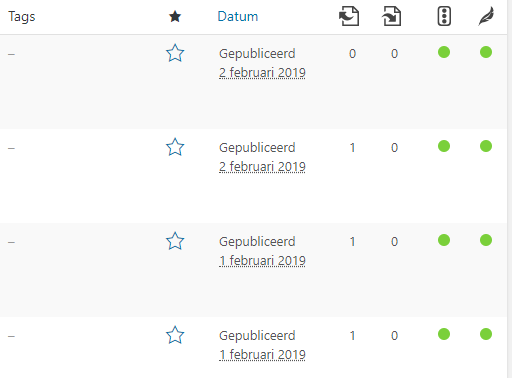
Task: Click the featured star column header icon
Action: [x=175, y=16]
